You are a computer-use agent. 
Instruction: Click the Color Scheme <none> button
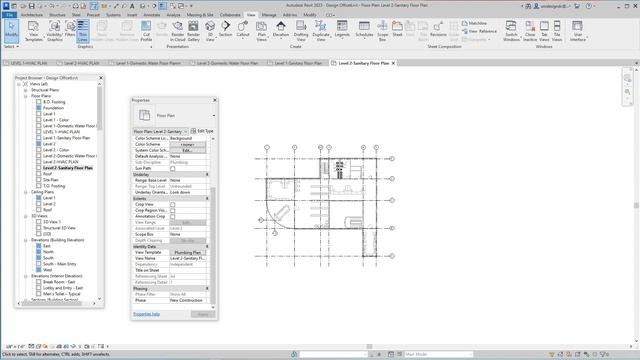[188, 144]
